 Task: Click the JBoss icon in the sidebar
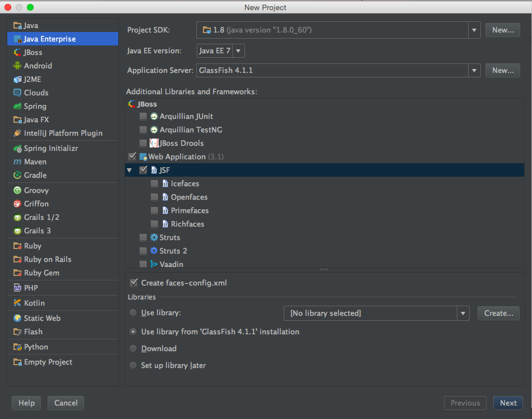17,52
